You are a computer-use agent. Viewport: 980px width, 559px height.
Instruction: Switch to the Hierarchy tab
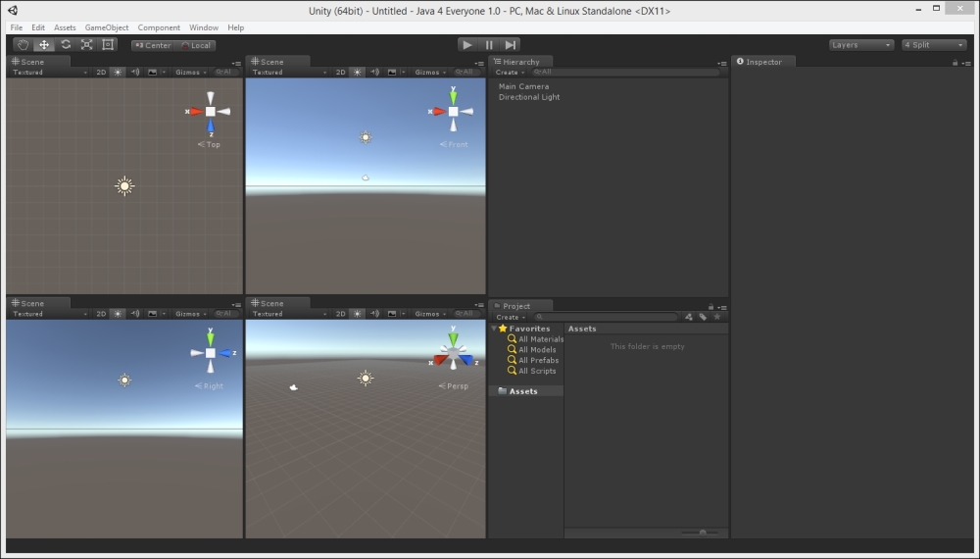pos(520,62)
